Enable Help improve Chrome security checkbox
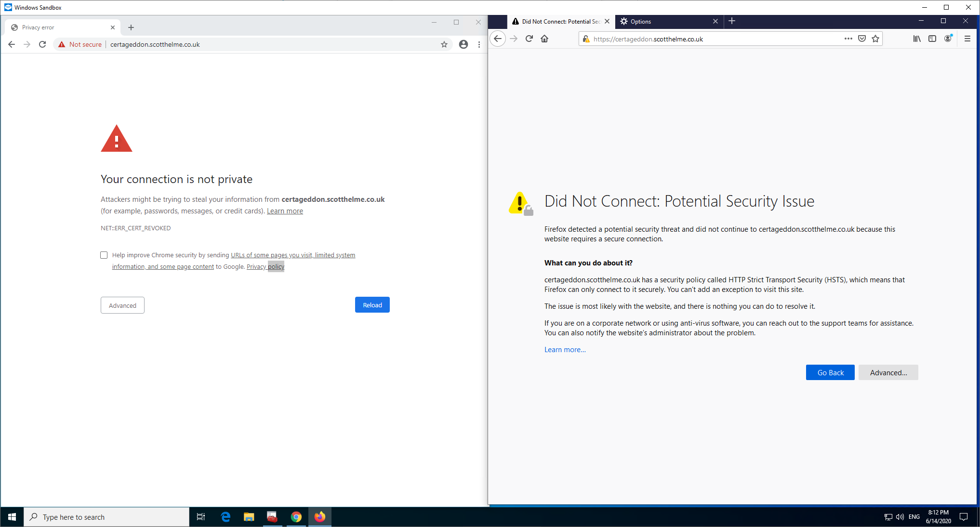The image size is (980, 527). point(104,255)
